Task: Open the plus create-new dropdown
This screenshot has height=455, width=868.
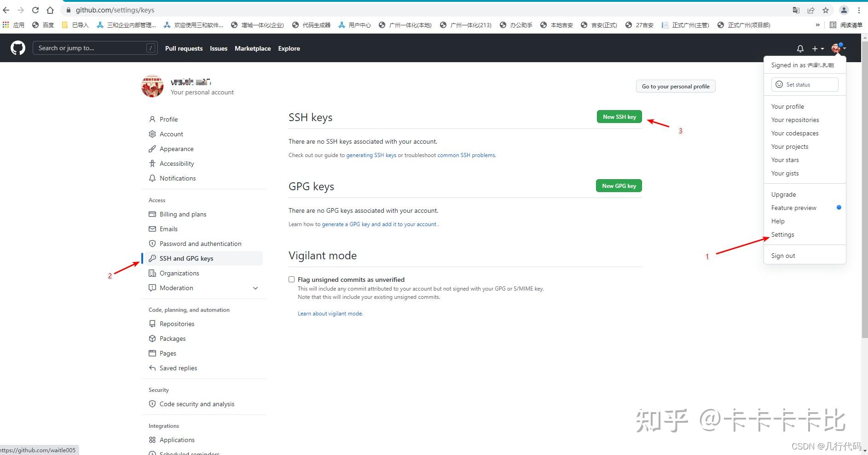Action: click(817, 48)
